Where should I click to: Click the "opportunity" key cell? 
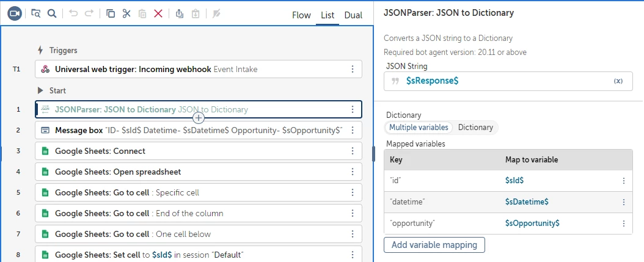[412, 224]
